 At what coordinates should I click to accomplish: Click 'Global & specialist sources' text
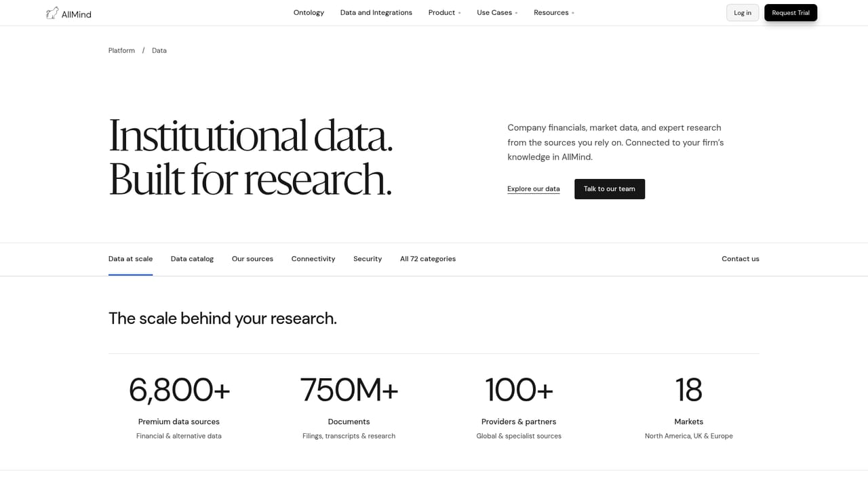click(519, 436)
